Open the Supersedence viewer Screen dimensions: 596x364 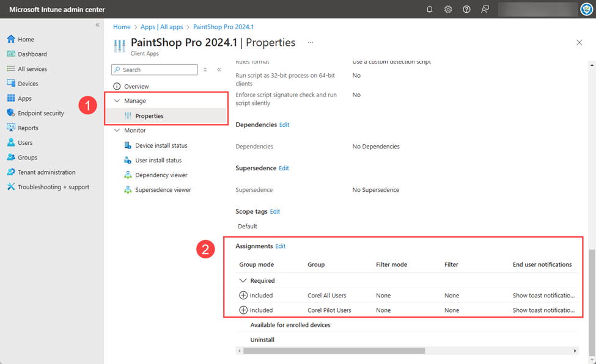point(163,190)
